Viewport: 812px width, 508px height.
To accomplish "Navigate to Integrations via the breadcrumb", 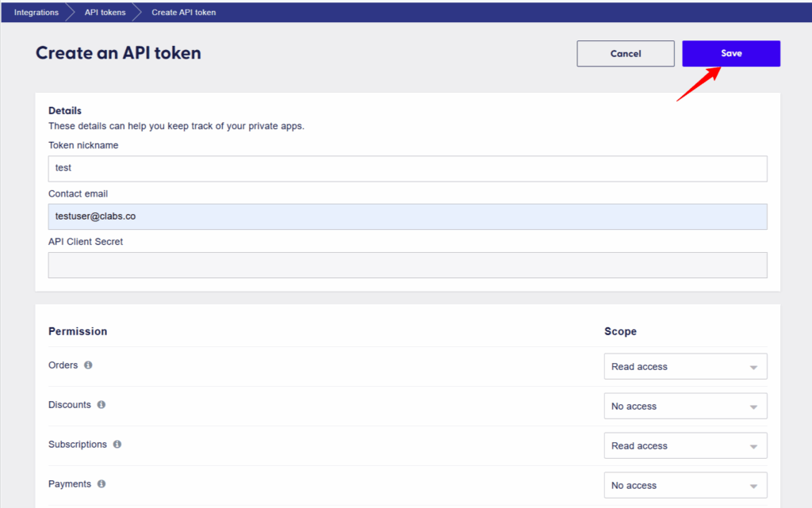I will pyautogui.click(x=36, y=12).
